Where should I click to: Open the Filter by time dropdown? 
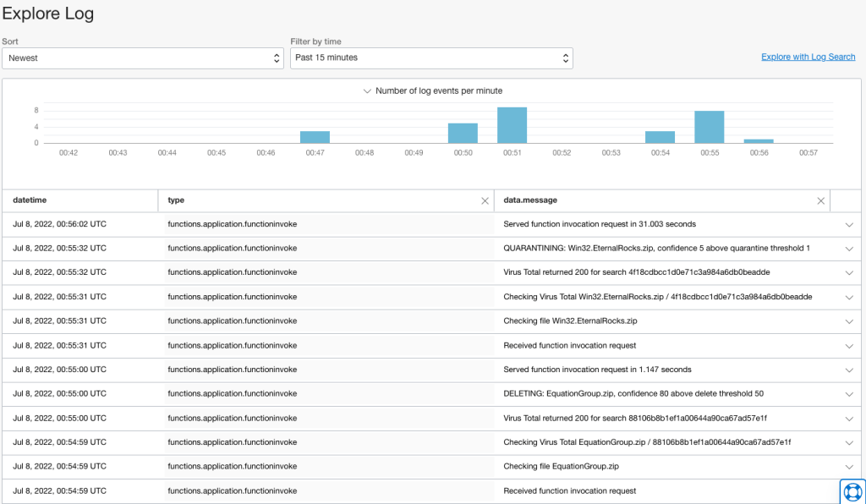431,58
